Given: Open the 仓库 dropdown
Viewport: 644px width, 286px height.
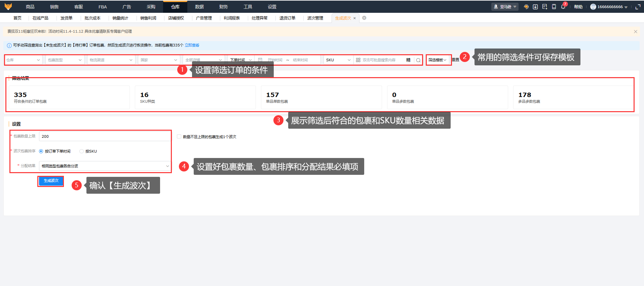Looking at the screenshot, I should pos(23,60).
